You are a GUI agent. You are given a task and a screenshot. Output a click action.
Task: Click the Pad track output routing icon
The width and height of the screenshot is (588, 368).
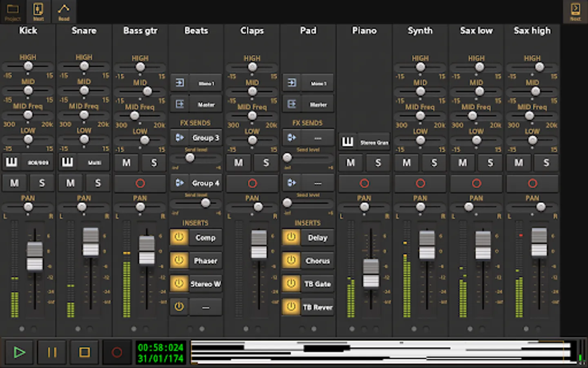[292, 104]
